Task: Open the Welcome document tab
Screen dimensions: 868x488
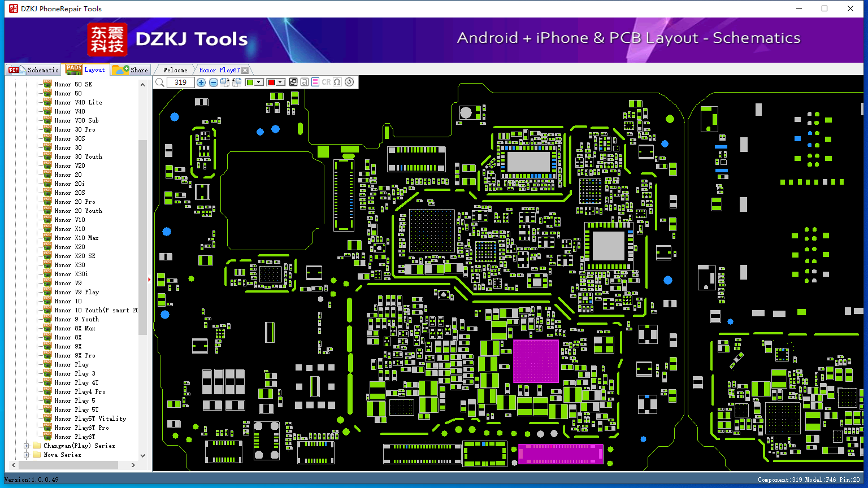Action: pyautogui.click(x=175, y=70)
